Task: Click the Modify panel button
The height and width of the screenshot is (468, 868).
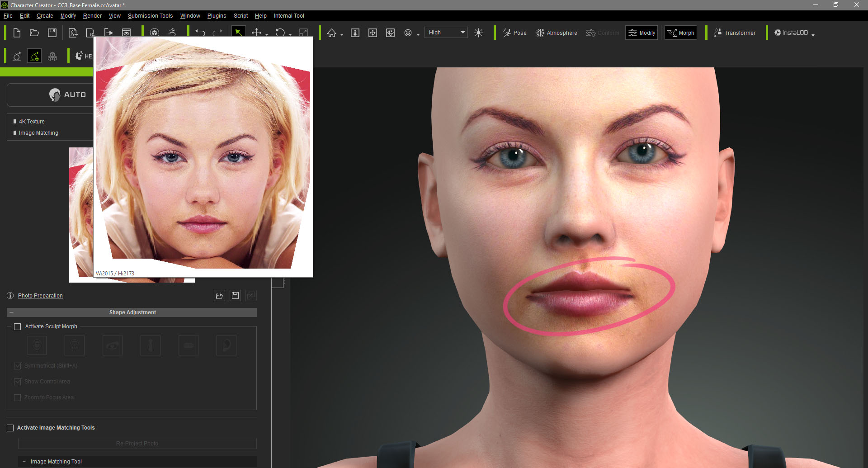Action: coord(642,33)
